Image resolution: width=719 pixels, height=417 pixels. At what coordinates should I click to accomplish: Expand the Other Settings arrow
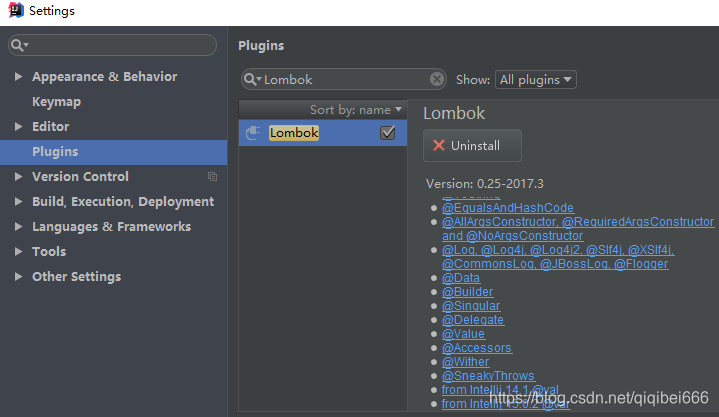(18, 277)
